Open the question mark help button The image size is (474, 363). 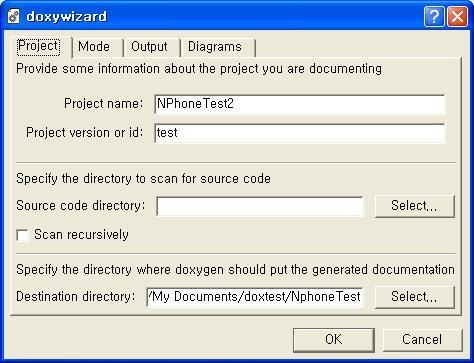pyautogui.click(x=434, y=16)
